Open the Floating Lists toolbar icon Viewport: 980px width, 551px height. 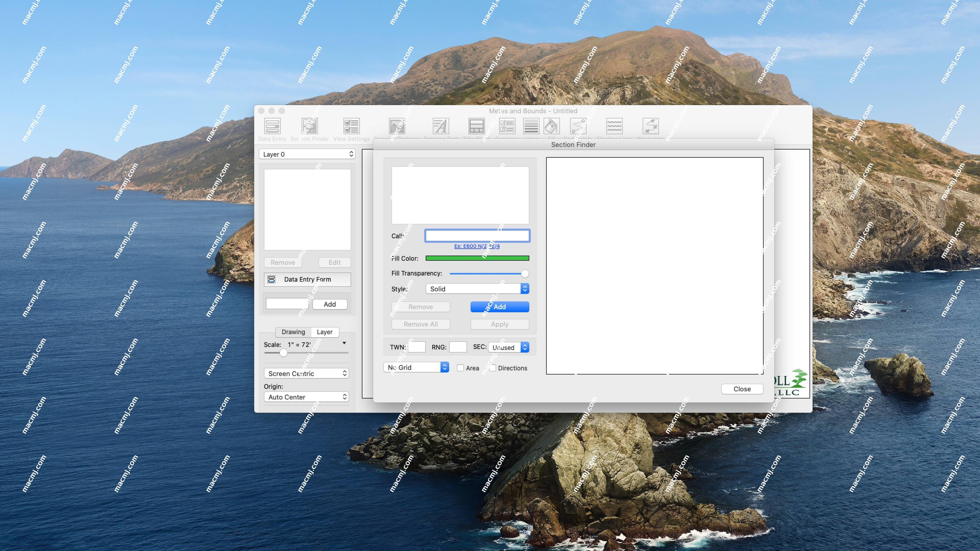(614, 126)
